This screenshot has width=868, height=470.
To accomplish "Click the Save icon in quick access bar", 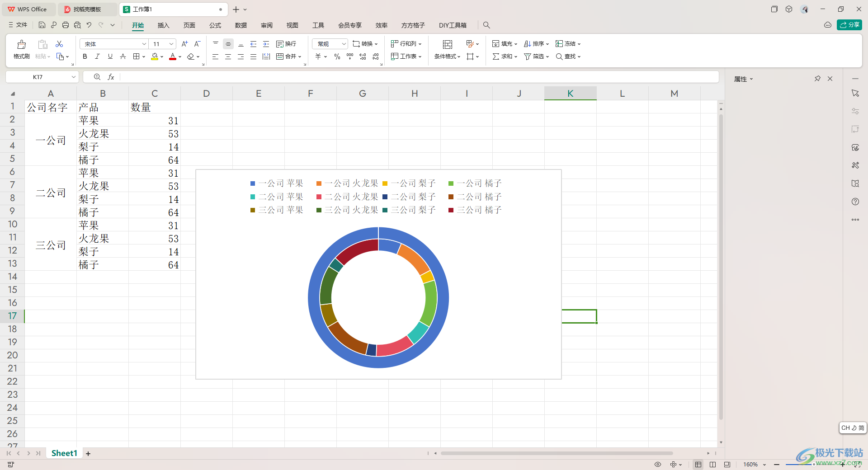I will tap(42, 25).
